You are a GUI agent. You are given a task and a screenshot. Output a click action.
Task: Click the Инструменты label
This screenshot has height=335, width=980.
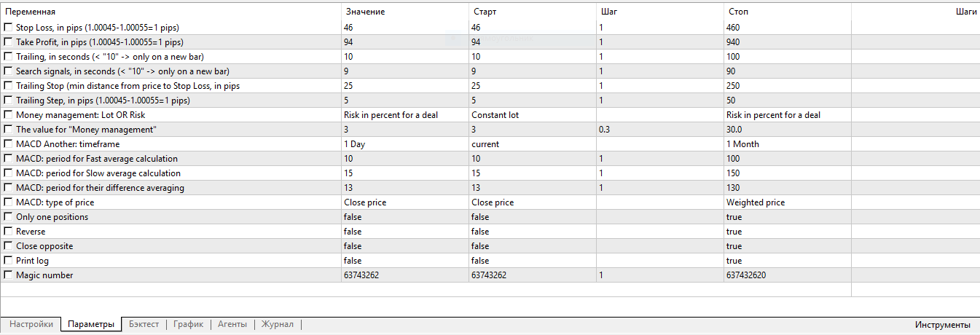coord(942,325)
